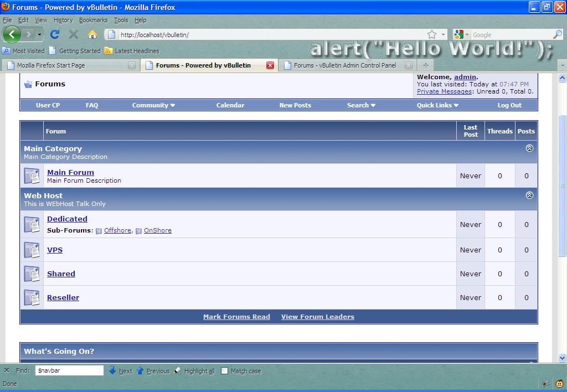Viewport: 567px width, 392px height.
Task: Open the Shared forum link
Action: coord(61,274)
